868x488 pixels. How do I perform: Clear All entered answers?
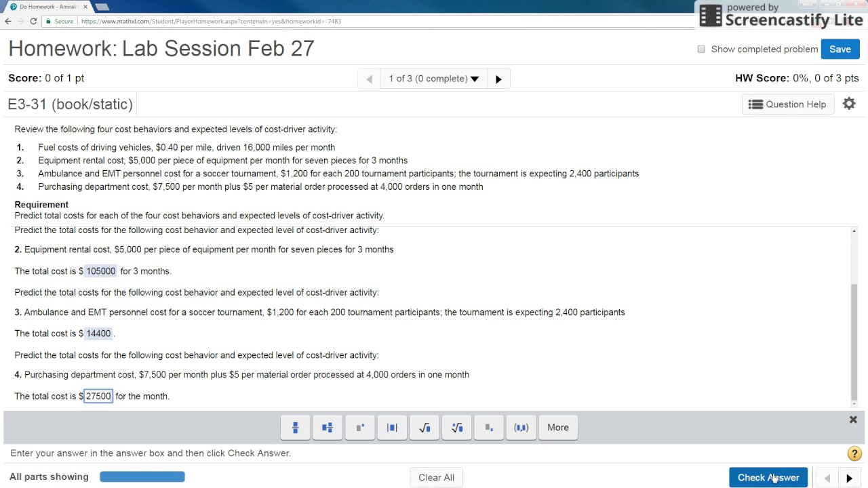(x=436, y=477)
